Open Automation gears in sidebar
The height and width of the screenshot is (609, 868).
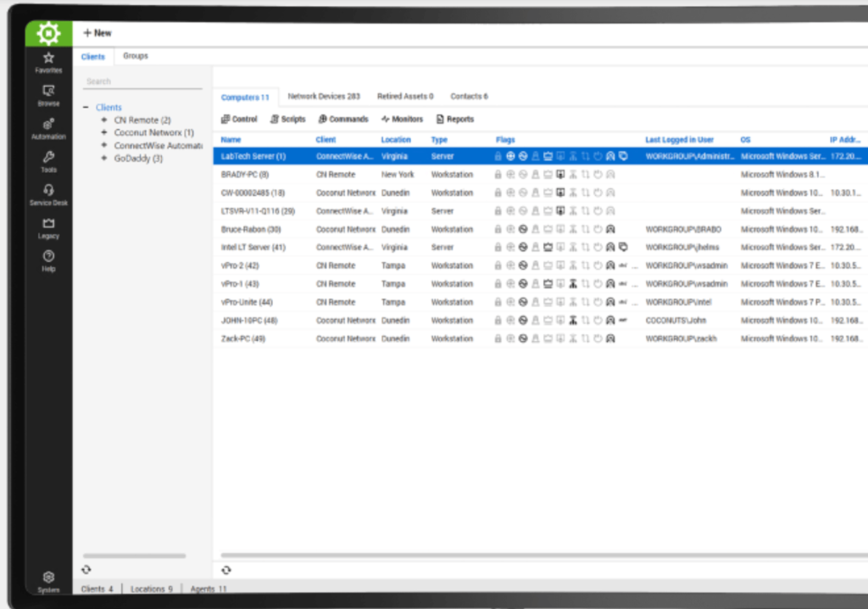(48, 129)
